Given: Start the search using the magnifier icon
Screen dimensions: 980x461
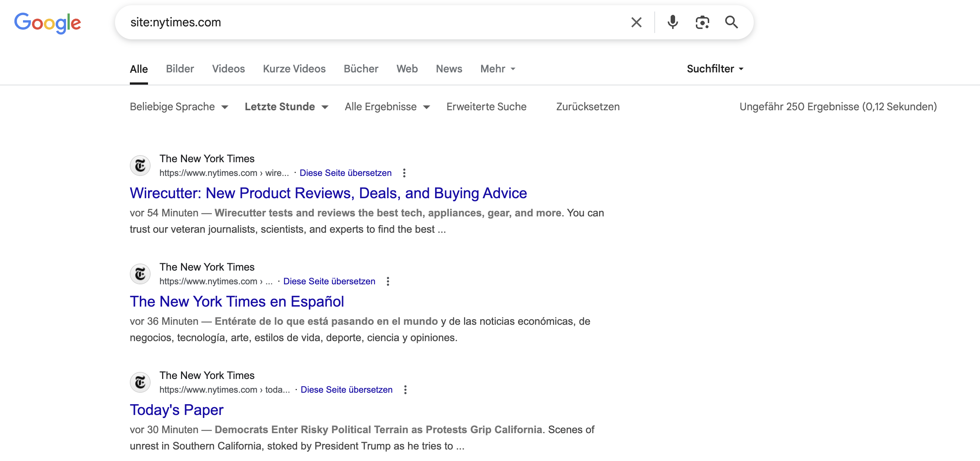Looking at the screenshot, I should click(731, 22).
